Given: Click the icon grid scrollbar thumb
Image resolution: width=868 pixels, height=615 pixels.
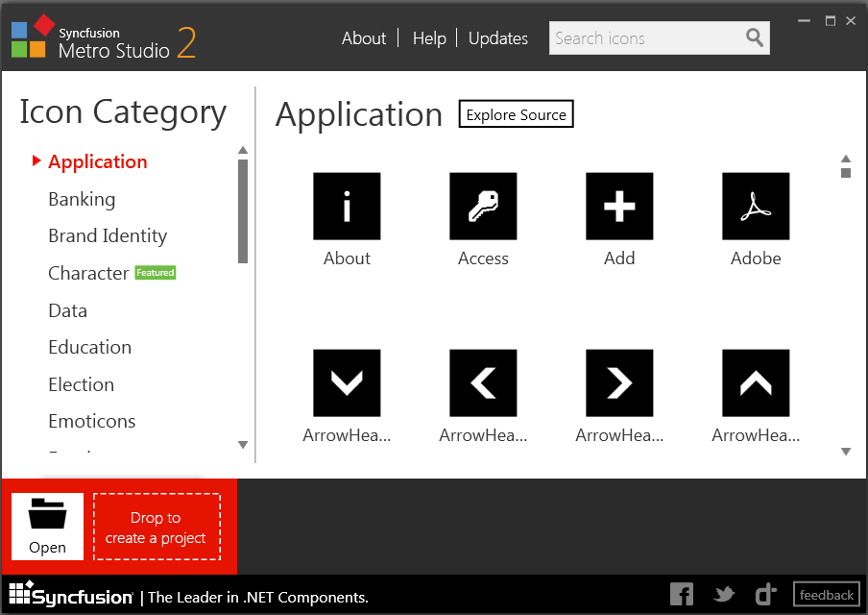Looking at the screenshot, I should 845,173.
